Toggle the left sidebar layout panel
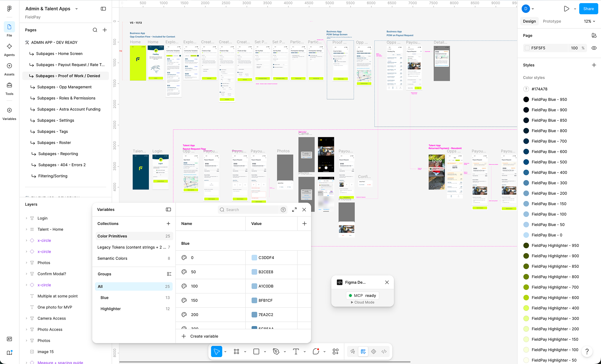This screenshot has height=364, width=601. [103, 9]
